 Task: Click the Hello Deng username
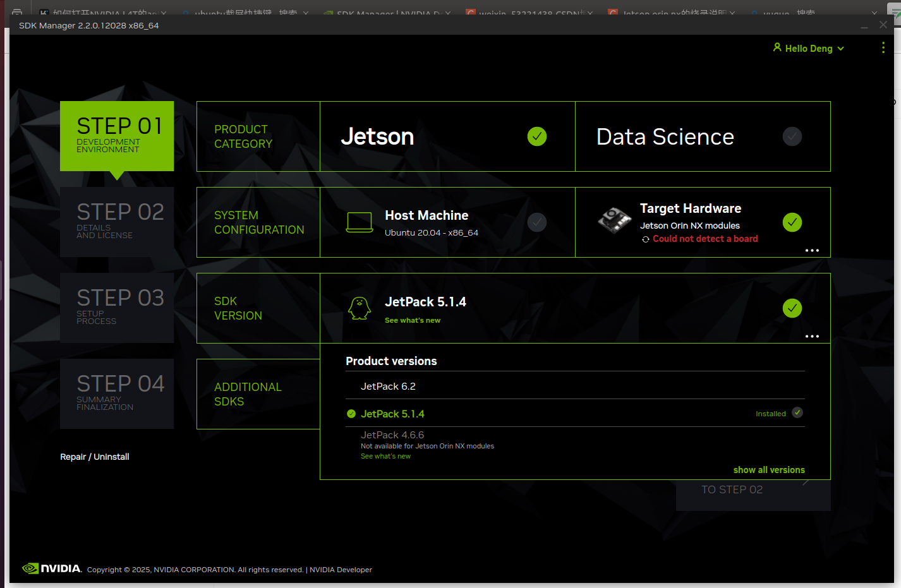tap(809, 49)
